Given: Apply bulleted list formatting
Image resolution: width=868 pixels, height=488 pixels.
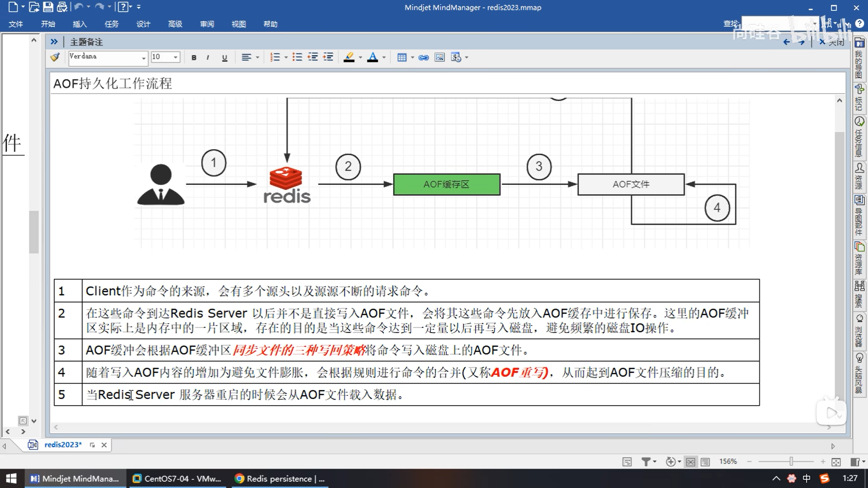Looking at the screenshot, I should [297, 57].
